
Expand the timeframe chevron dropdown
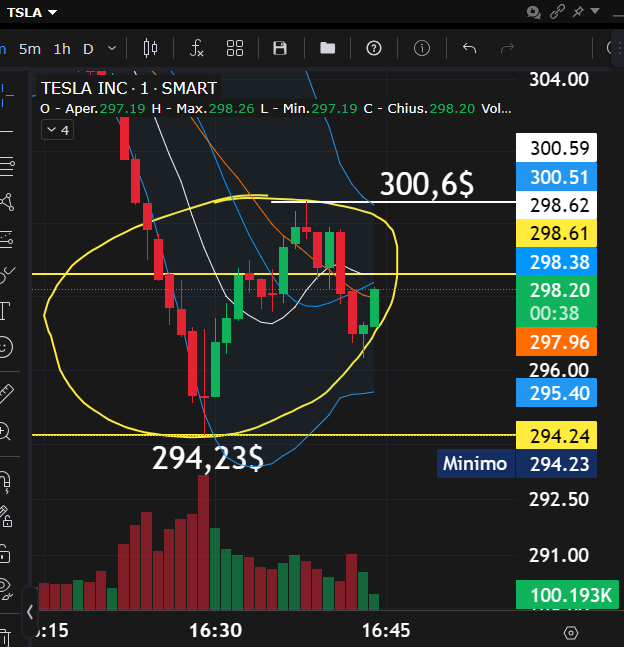click(x=111, y=48)
